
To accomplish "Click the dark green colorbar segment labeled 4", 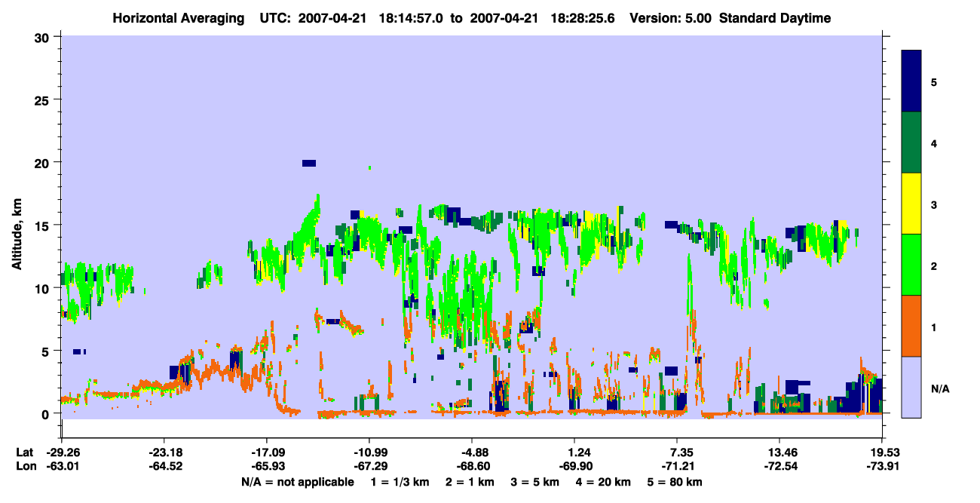I will (911, 143).
